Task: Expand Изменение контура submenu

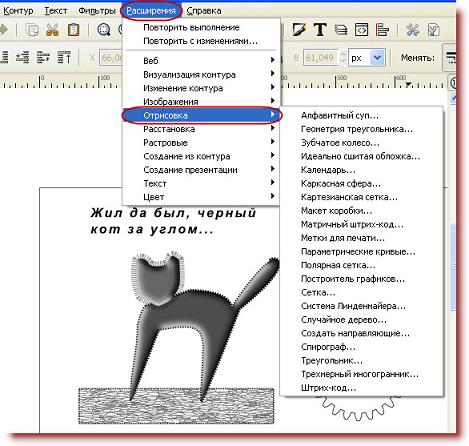Action: [x=201, y=88]
